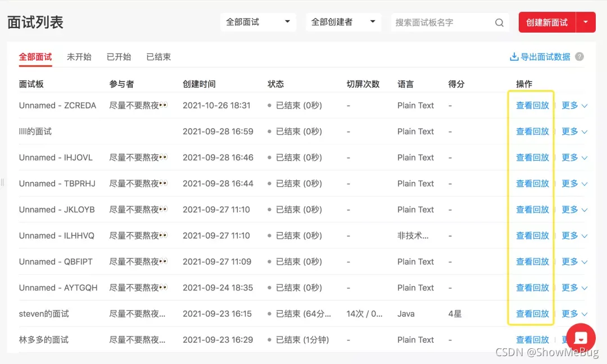Open interview Unnamed - TBPRHJ

coord(57,183)
